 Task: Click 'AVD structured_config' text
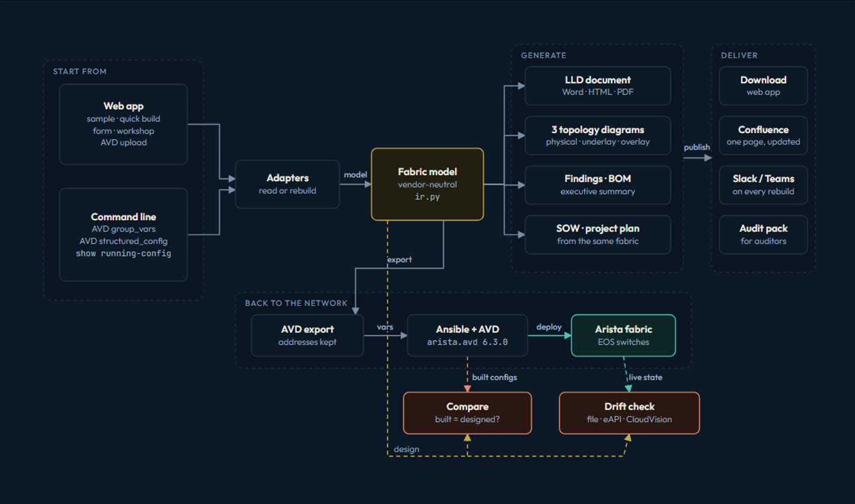point(123,241)
